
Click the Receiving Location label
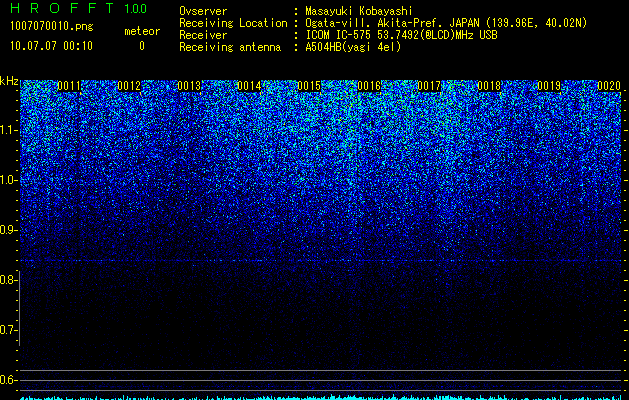(x=233, y=23)
